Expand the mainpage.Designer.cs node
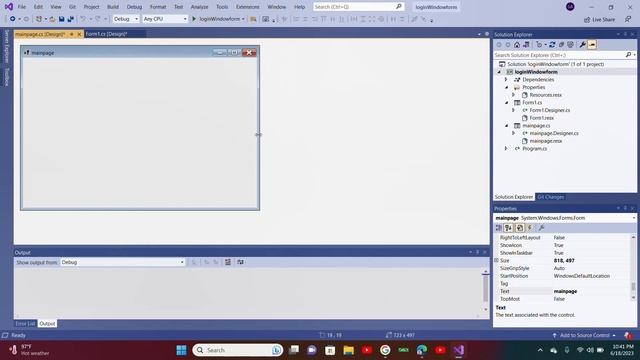640x360 pixels. [x=513, y=133]
